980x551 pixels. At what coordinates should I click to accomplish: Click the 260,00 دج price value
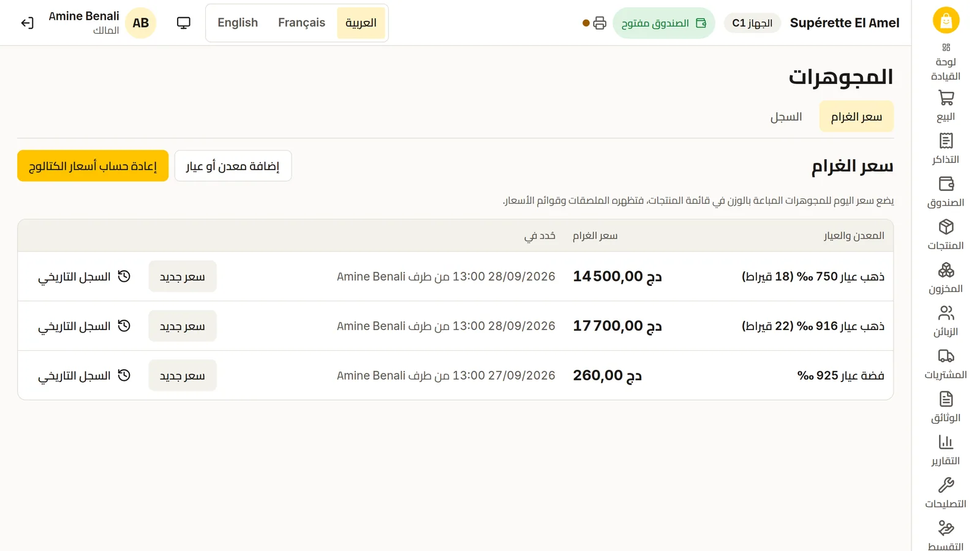(x=608, y=375)
